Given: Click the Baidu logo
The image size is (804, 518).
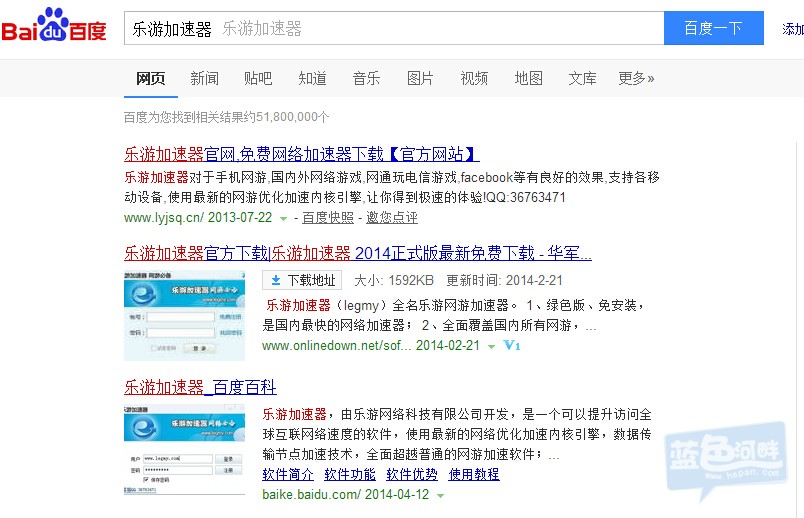Looking at the screenshot, I should 54,26.
